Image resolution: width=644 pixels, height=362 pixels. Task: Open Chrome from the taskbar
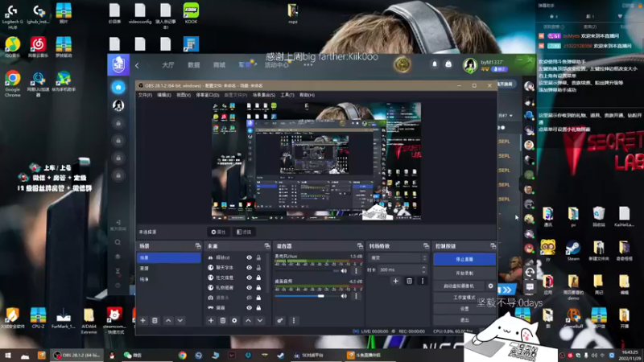[x=183, y=356]
